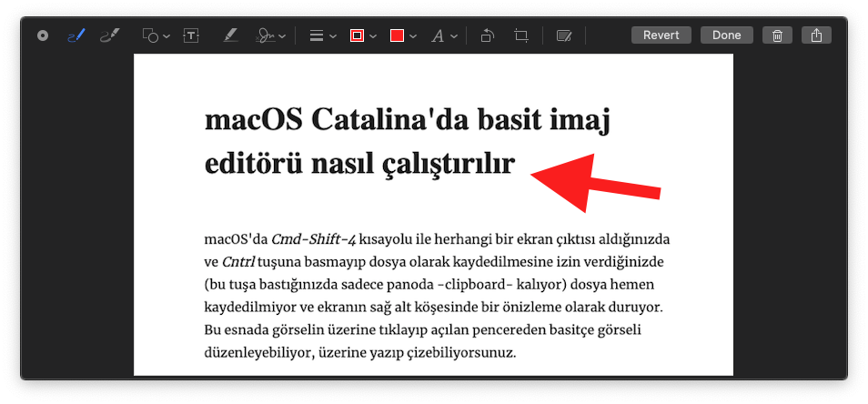This screenshot has height=404, width=868.
Task: Rotate the image with the Rotate icon
Action: [487, 36]
